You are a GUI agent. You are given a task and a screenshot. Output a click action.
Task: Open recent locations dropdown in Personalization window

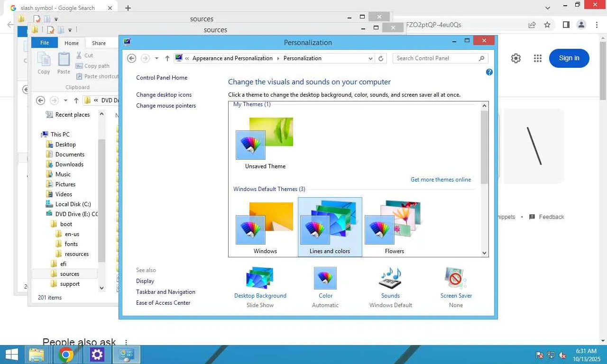156,58
